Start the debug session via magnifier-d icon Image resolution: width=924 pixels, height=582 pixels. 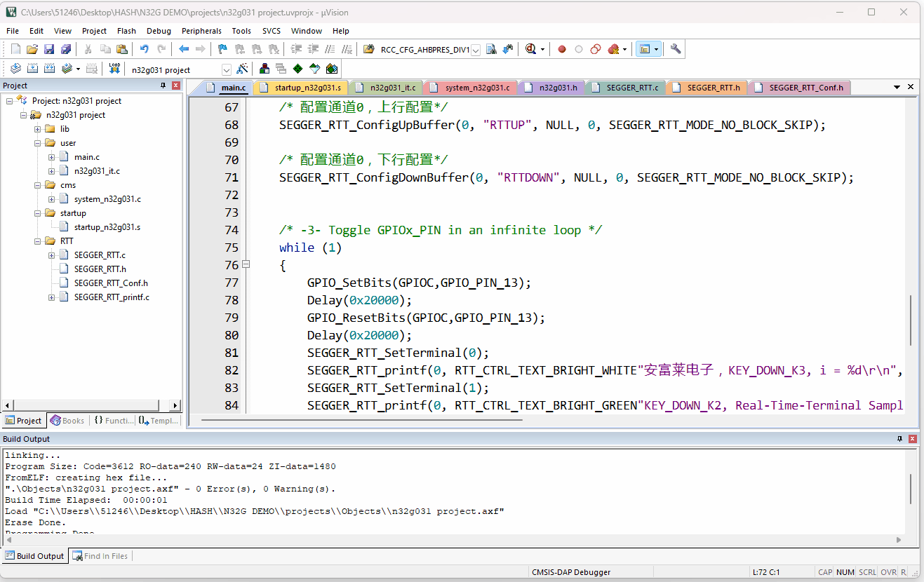[530, 49]
